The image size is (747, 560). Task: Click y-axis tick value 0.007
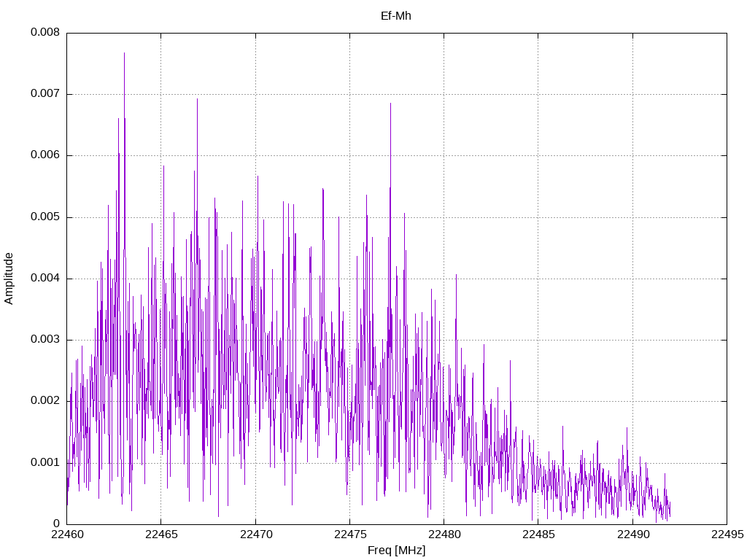pyautogui.click(x=45, y=94)
